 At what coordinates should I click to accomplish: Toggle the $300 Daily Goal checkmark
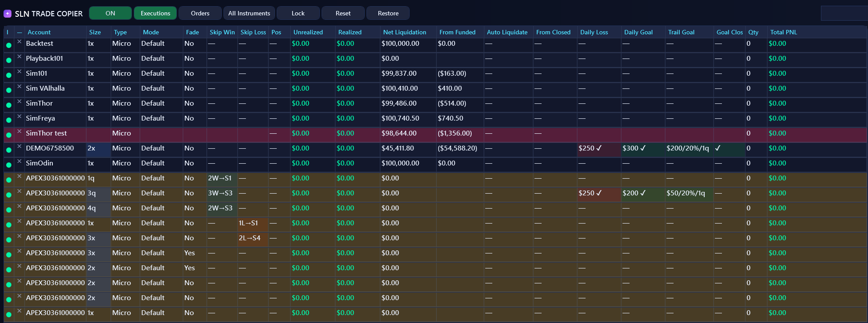pyautogui.click(x=643, y=148)
